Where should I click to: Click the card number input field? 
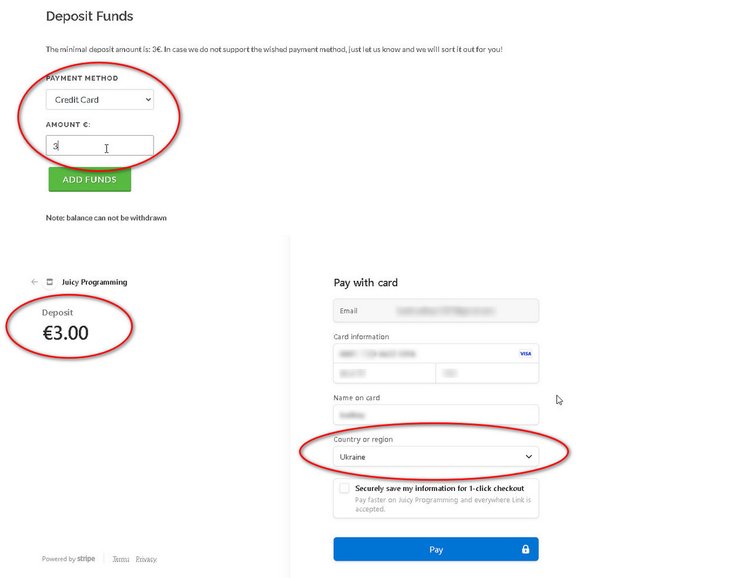point(420,354)
